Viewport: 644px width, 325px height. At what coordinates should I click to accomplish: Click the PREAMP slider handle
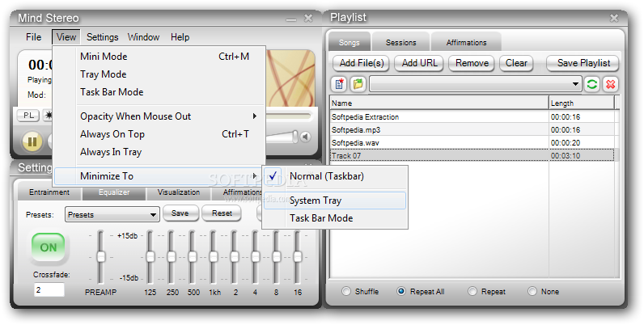coord(100,257)
